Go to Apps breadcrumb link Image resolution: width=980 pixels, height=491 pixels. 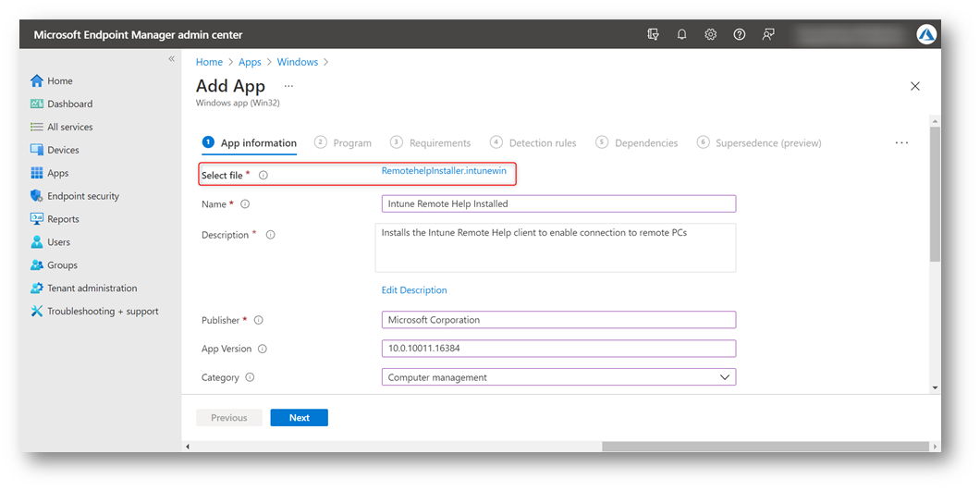coord(250,62)
